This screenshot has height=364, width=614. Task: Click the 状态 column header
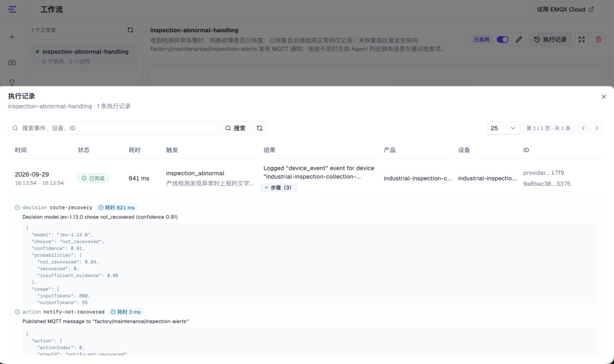coord(84,150)
